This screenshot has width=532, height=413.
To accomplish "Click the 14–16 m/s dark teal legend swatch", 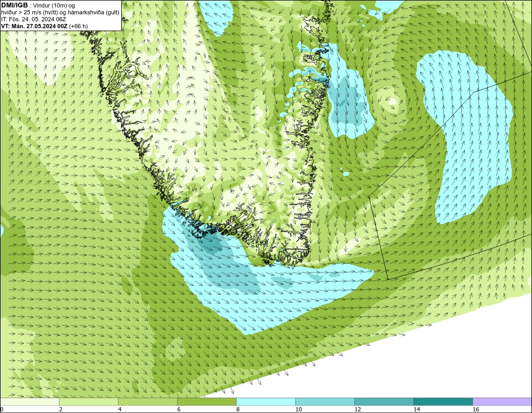I will point(443,402).
